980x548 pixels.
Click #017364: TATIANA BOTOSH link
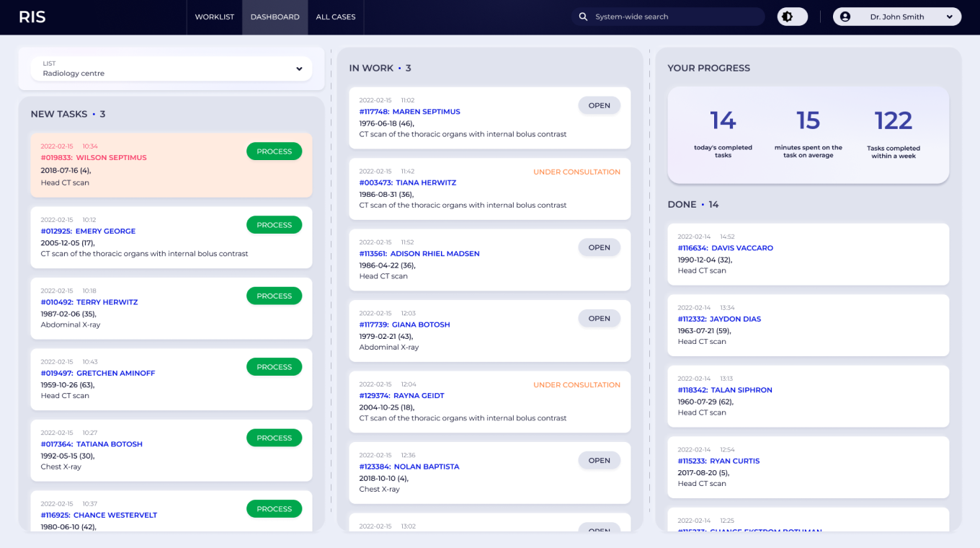(x=92, y=444)
